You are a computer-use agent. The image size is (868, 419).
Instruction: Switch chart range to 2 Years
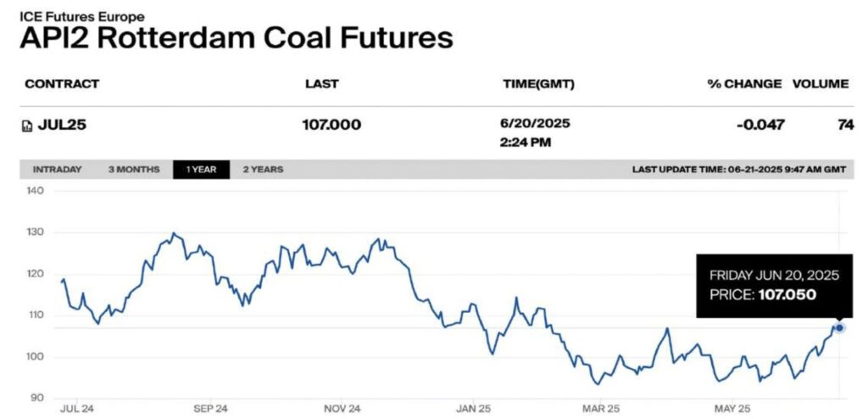click(263, 170)
